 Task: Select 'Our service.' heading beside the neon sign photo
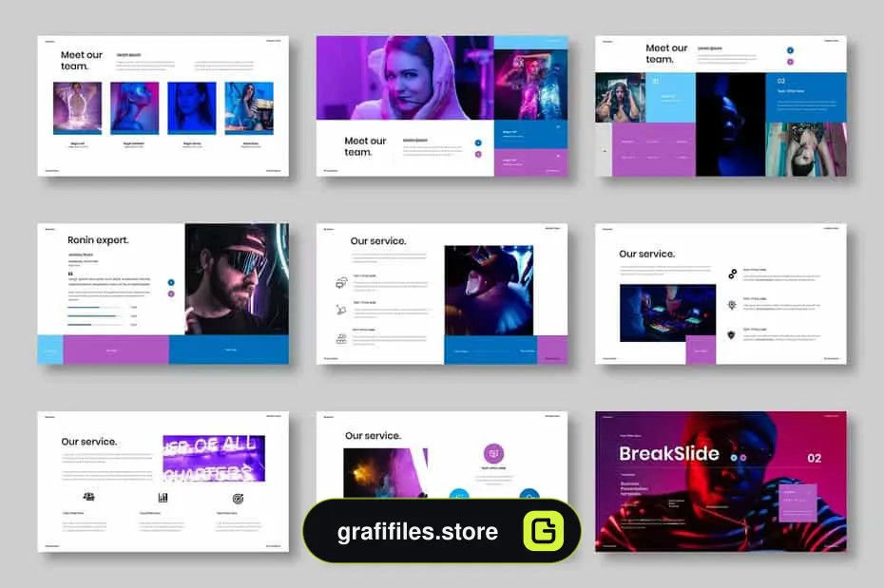coord(89,442)
